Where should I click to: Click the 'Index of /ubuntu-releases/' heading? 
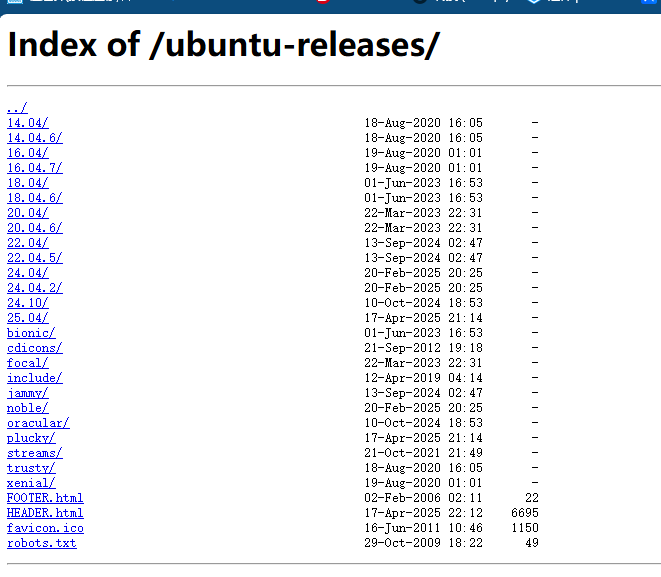tap(224, 45)
